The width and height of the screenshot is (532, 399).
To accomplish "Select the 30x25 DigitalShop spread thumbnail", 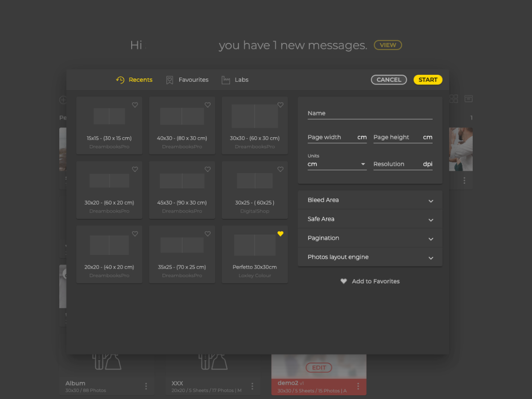I will pos(255,180).
